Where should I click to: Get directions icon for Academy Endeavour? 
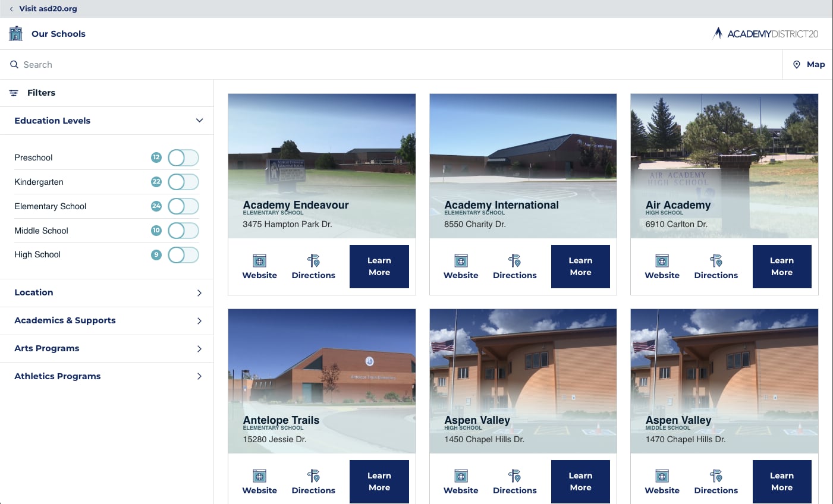pos(313,261)
